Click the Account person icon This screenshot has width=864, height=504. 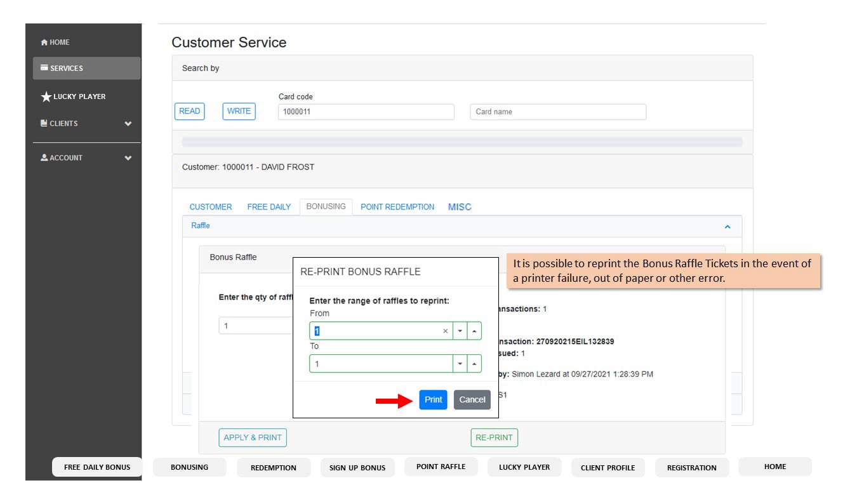(44, 157)
